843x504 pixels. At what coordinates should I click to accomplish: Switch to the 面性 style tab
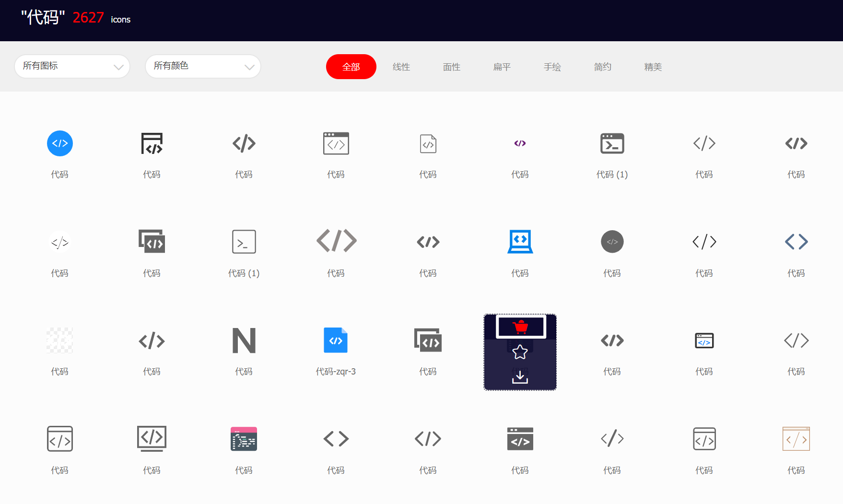pos(452,67)
